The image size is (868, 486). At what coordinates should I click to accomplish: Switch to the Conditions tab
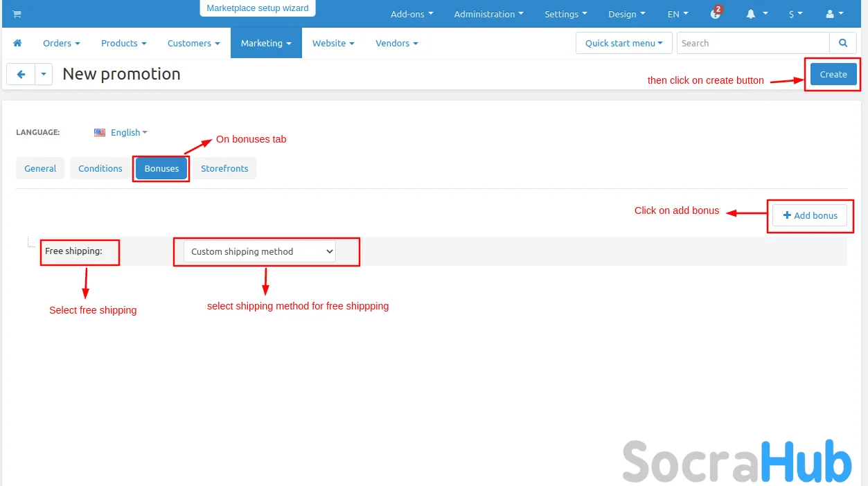100,168
